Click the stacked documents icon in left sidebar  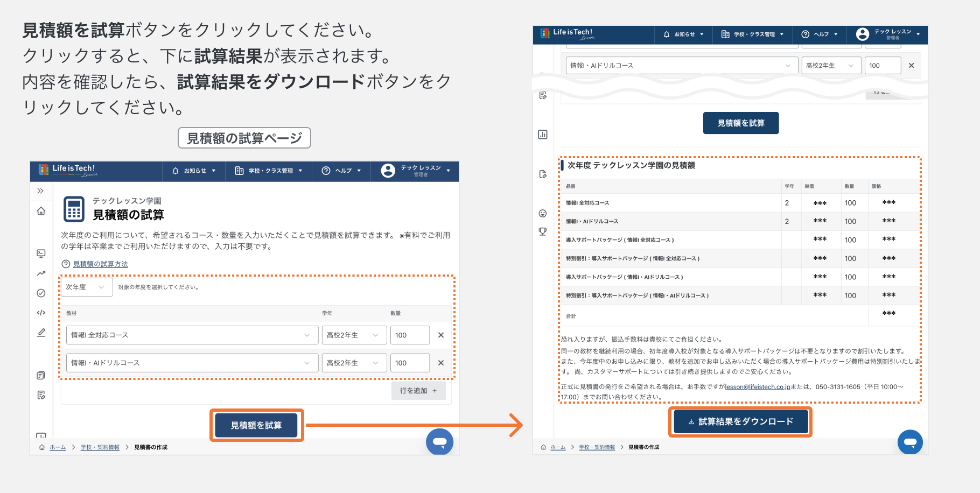(41, 375)
